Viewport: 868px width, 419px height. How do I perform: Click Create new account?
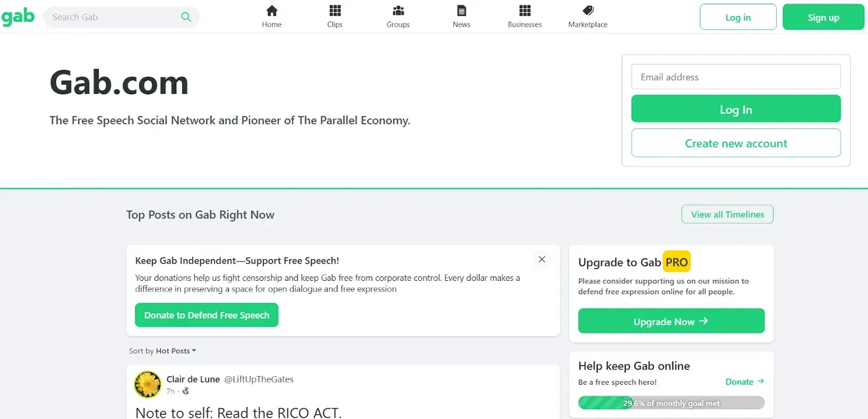click(x=736, y=143)
